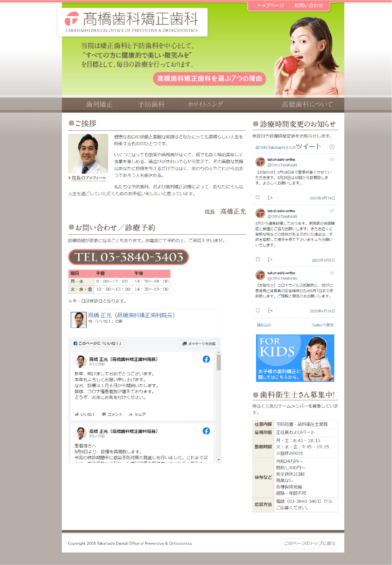
Task: Like the page via このページに「いいね！」 button
Action: (98, 343)
